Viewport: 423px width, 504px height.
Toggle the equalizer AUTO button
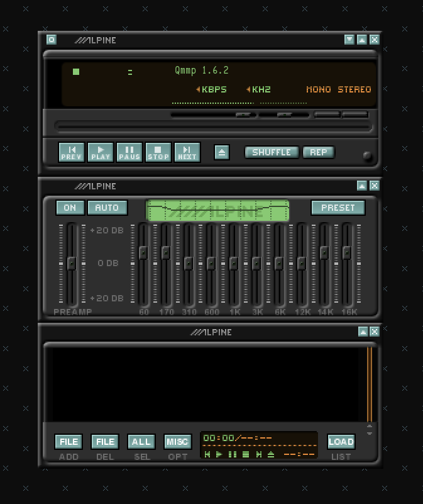(107, 208)
